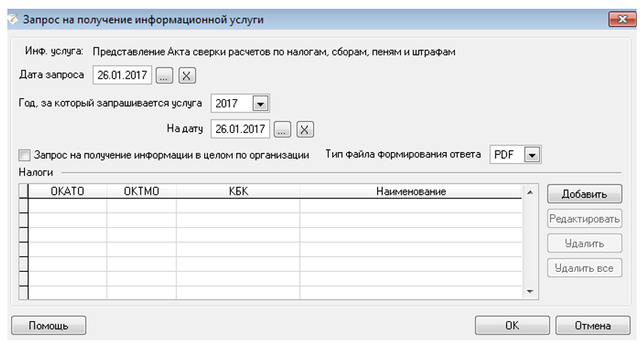
Task: Confirm with the OK button
Action: click(x=512, y=326)
